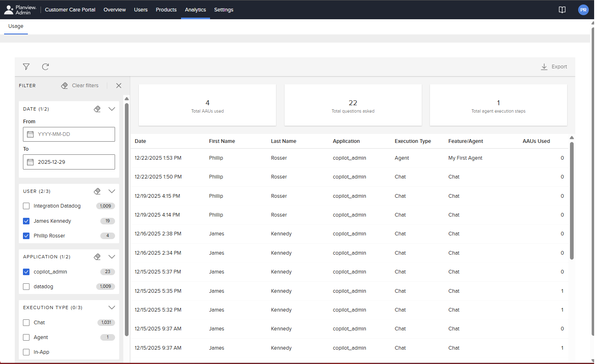Switch to the Products tab
The height and width of the screenshot is (364, 597).
[166, 9]
